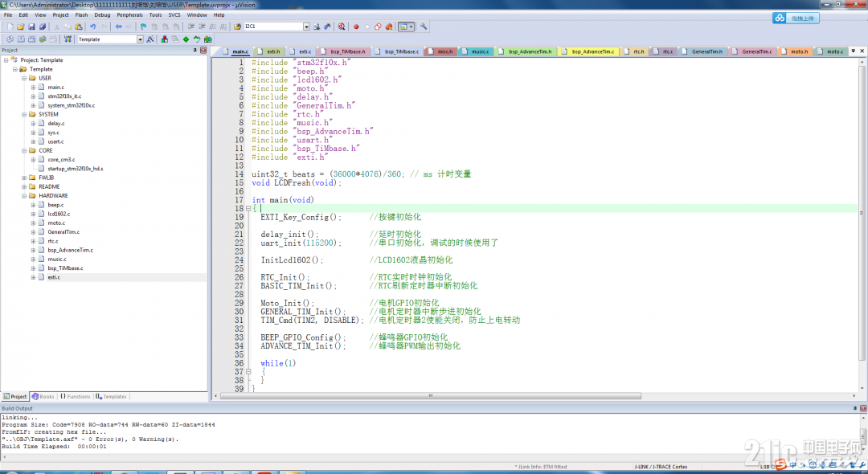Switch to the Templates panel tab
Screen dimensions: 868x474
pos(111,397)
